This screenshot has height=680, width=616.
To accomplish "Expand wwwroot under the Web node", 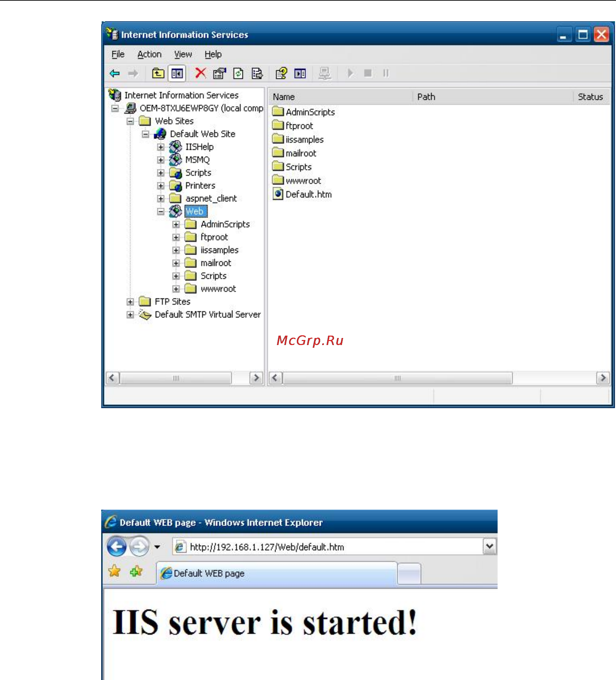I will click(x=176, y=289).
